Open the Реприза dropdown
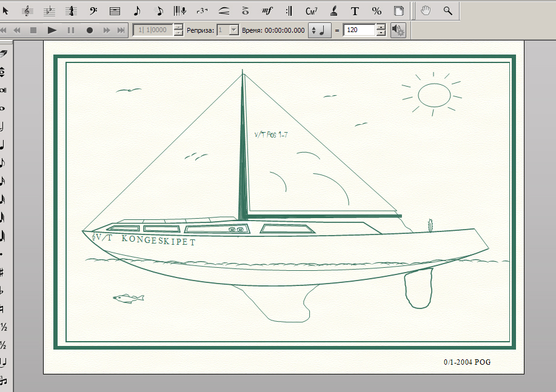The width and height of the screenshot is (556, 392). point(233,30)
